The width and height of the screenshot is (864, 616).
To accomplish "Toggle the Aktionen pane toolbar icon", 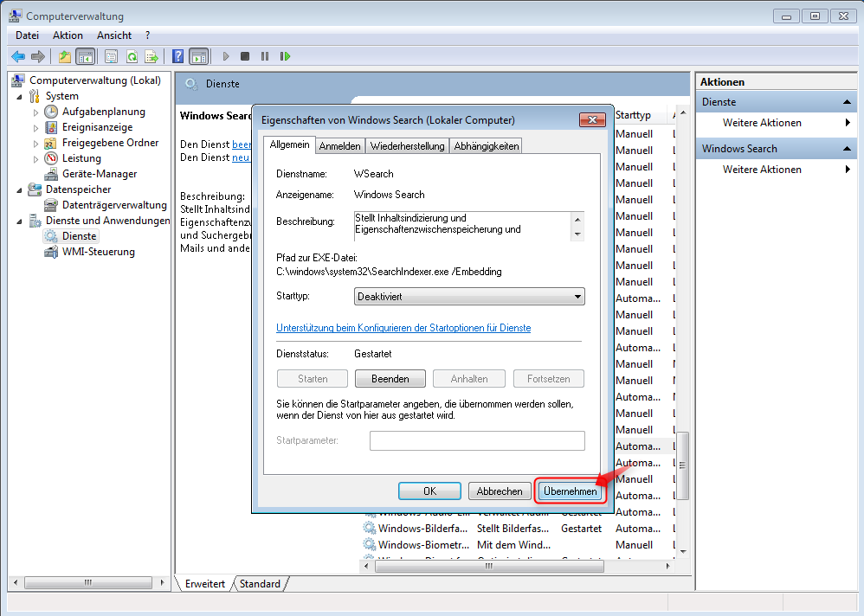I will click(197, 55).
